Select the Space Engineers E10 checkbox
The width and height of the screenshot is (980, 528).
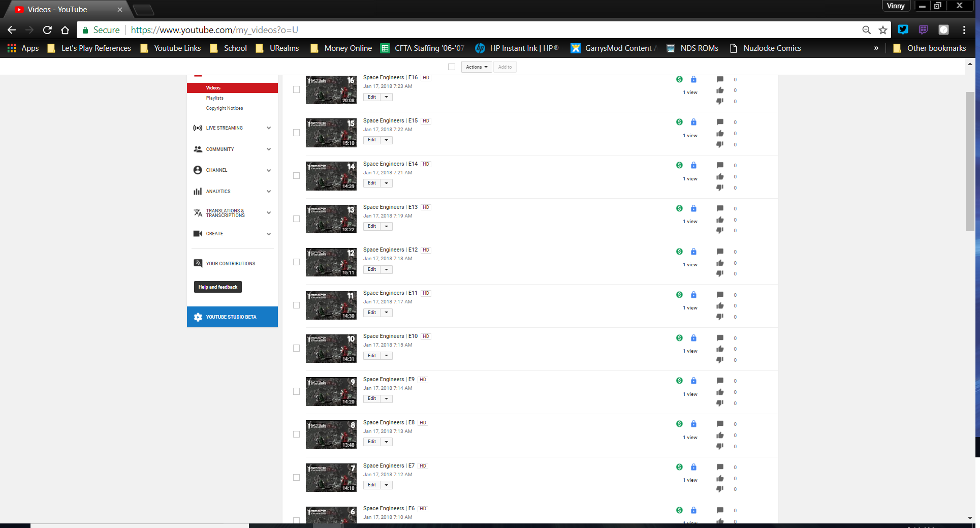[x=296, y=349]
